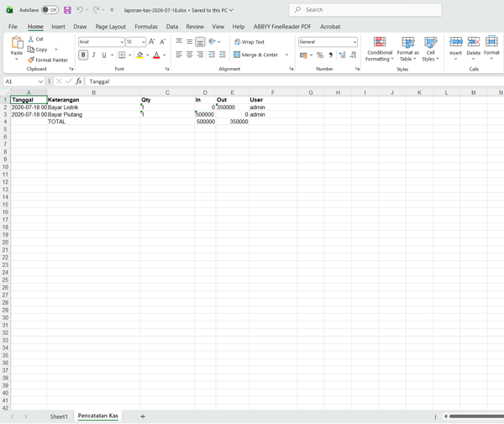Screen dimensions: 504x424
Task: Expand the General number format dropdown
Action: click(x=354, y=42)
